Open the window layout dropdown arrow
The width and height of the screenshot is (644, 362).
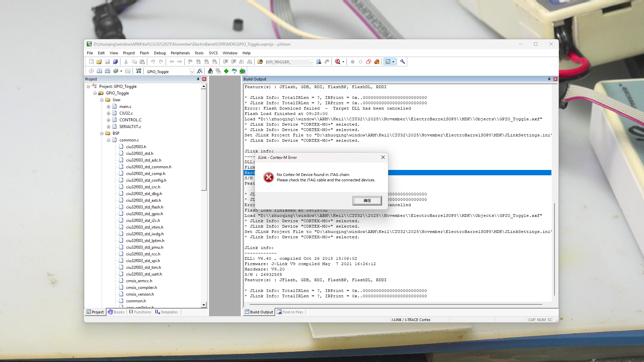click(393, 62)
